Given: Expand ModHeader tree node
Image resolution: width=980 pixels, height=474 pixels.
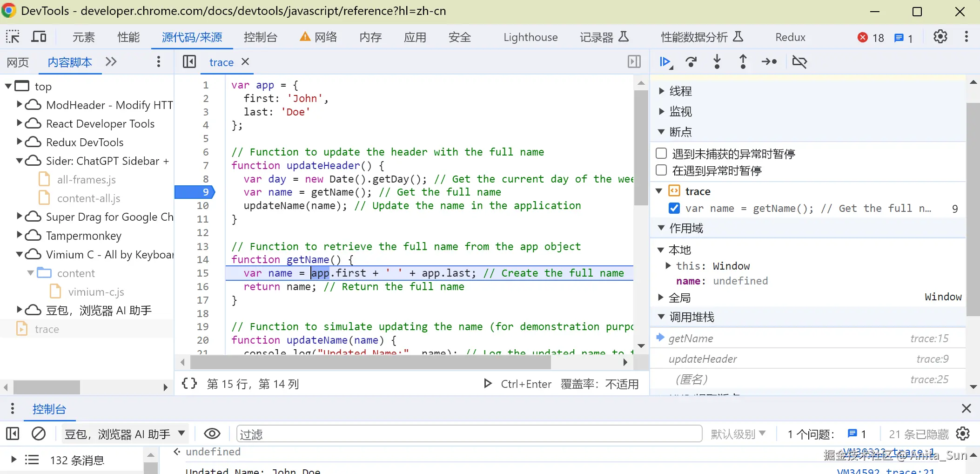Looking at the screenshot, I should point(20,104).
